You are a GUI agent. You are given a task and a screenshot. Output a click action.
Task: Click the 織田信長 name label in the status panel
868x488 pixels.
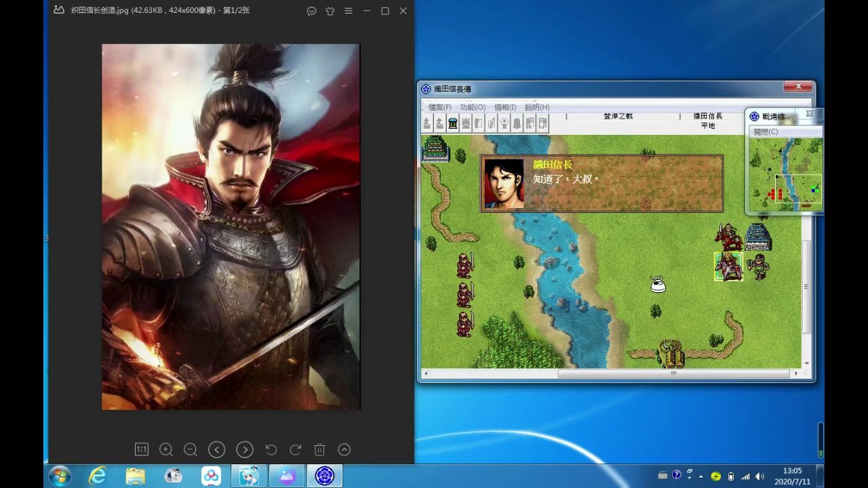pyautogui.click(x=708, y=116)
